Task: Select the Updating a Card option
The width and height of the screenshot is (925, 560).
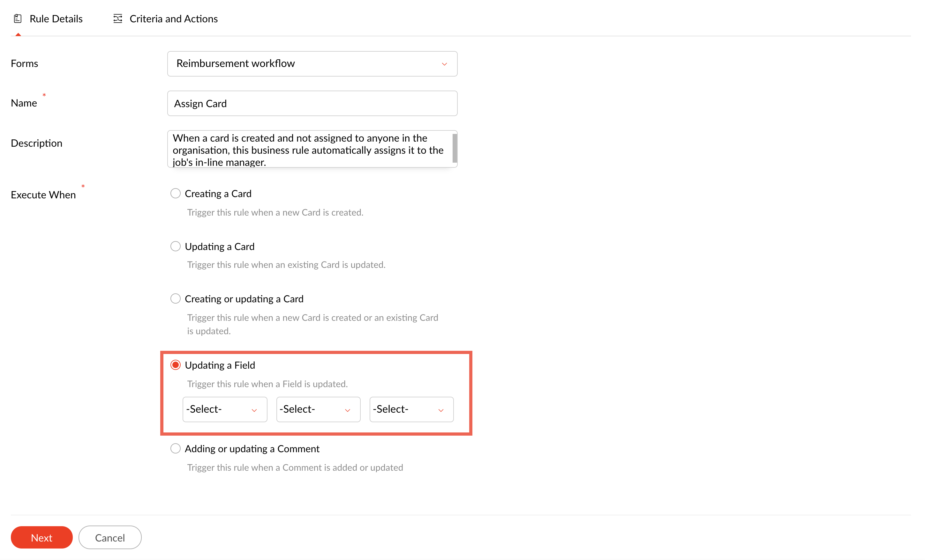Action: click(x=175, y=247)
